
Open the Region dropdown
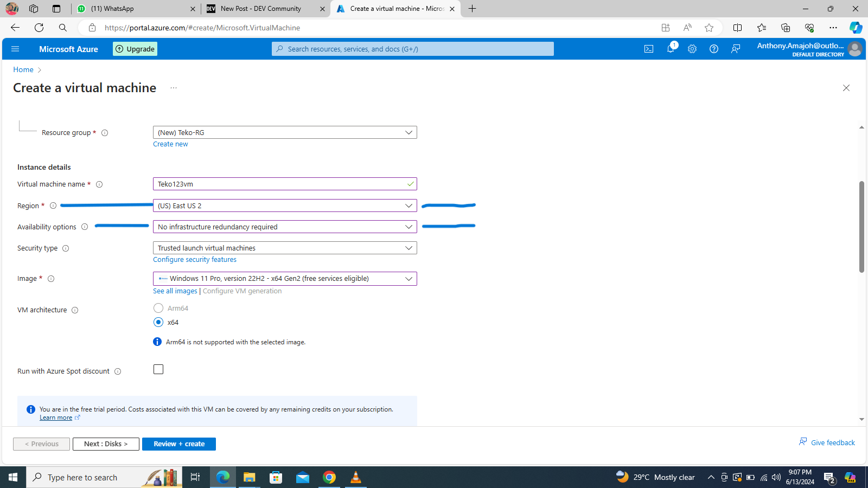pyautogui.click(x=285, y=206)
